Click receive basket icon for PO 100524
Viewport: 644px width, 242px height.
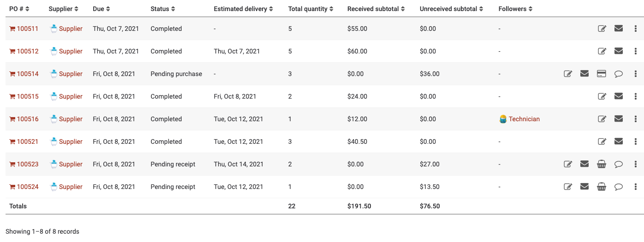[x=602, y=187]
